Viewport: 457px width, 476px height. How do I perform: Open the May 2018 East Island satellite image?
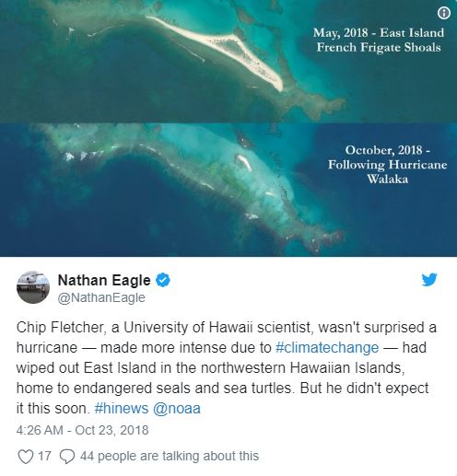tap(228, 61)
